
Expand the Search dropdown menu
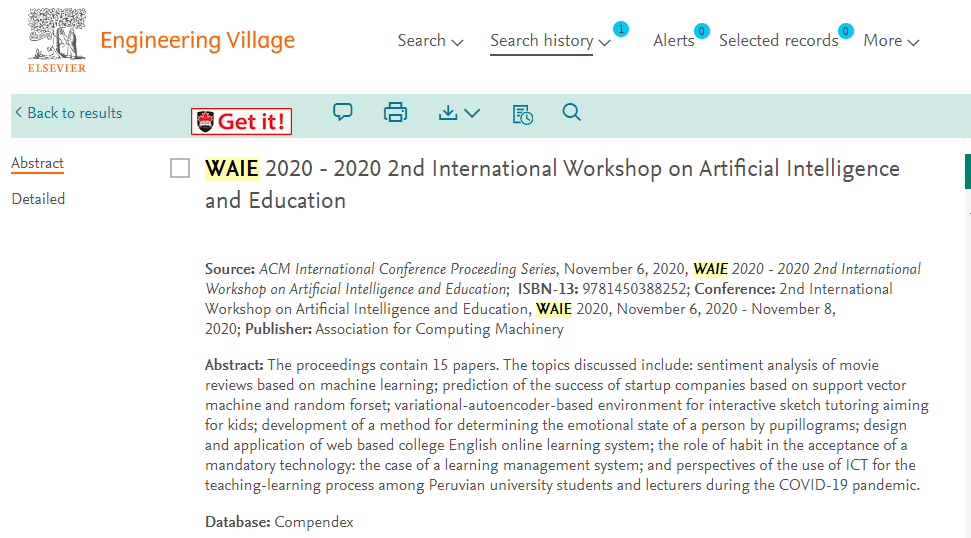tap(430, 41)
